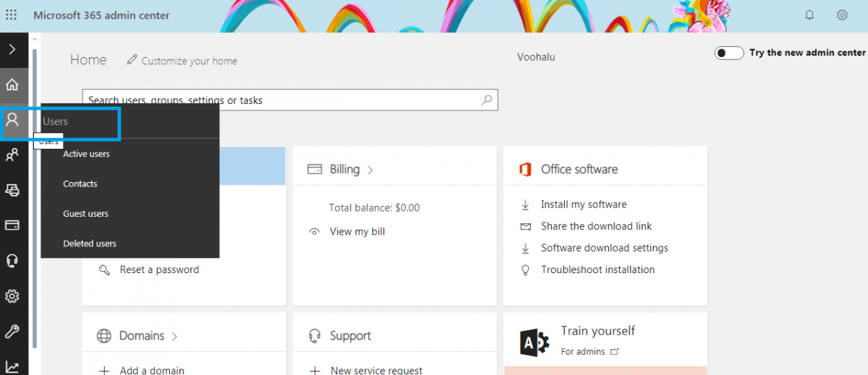Toggle Try the new admin center switch

tap(728, 53)
